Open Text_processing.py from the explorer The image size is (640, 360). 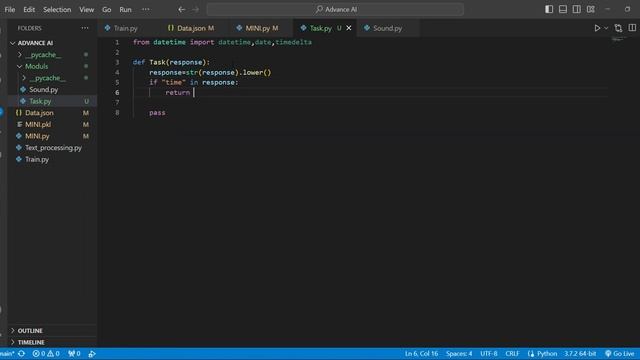pos(53,148)
